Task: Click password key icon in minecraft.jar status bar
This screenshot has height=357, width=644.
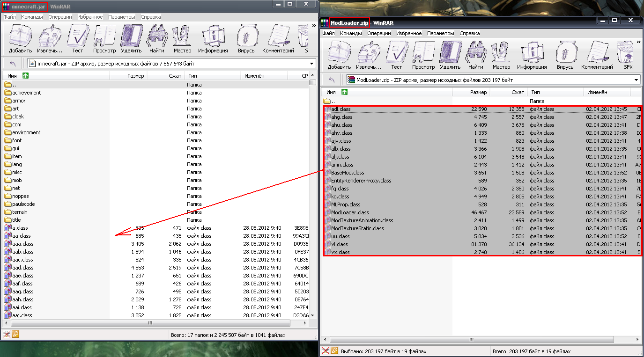Action: [15, 334]
